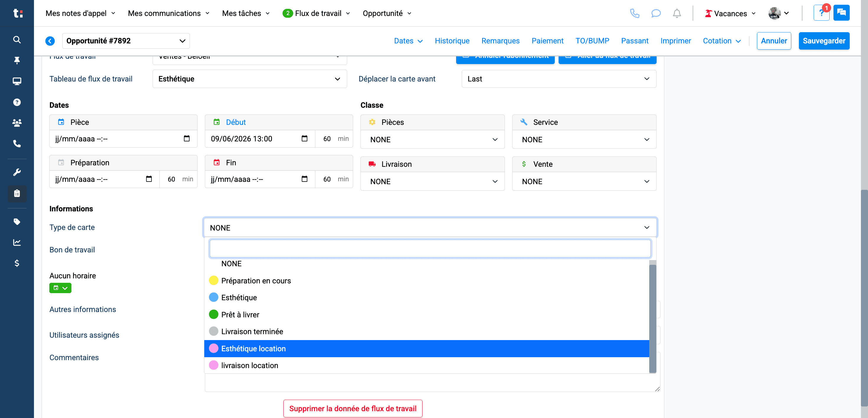This screenshot has height=418, width=868.
Task: Go to the Paiement link
Action: click(547, 41)
